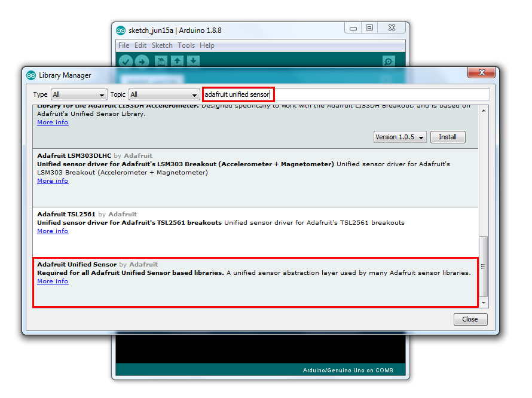Open the Serial Monitor magnifier icon
Screen dimensions: 532x398
tap(389, 62)
